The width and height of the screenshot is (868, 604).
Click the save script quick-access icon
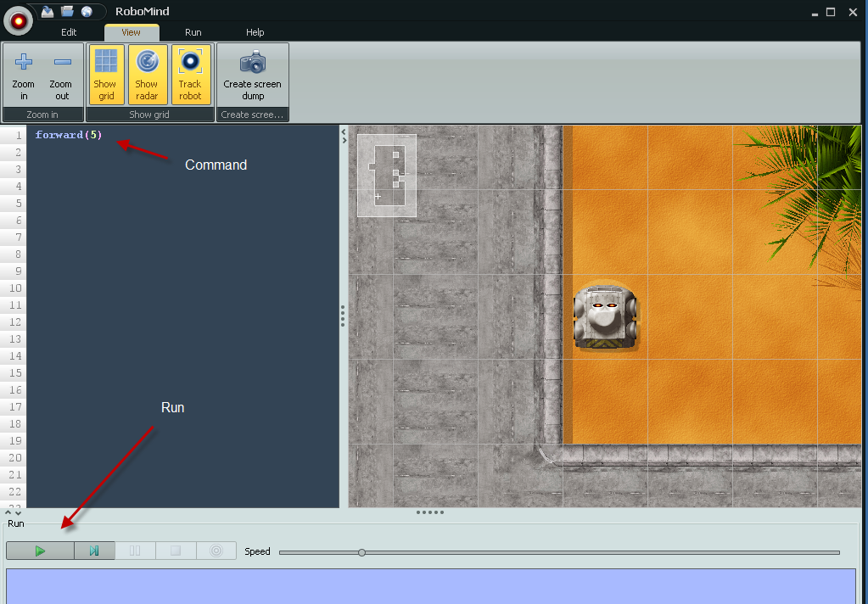[x=48, y=11]
